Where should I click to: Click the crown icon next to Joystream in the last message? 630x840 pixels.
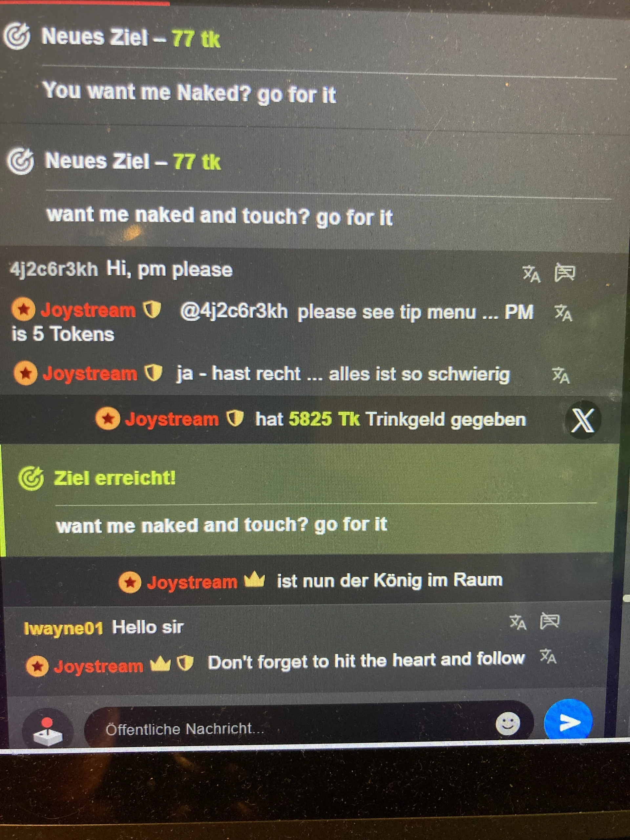coord(160,665)
